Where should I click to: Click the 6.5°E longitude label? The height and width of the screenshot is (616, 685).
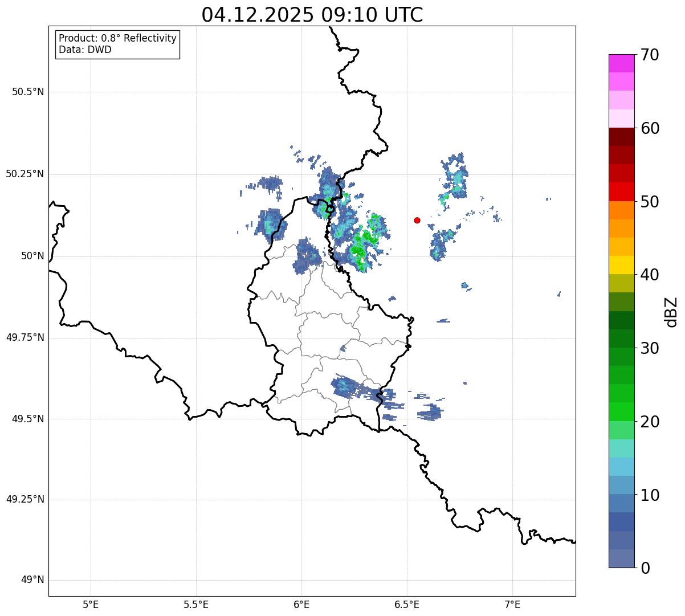[x=407, y=605]
